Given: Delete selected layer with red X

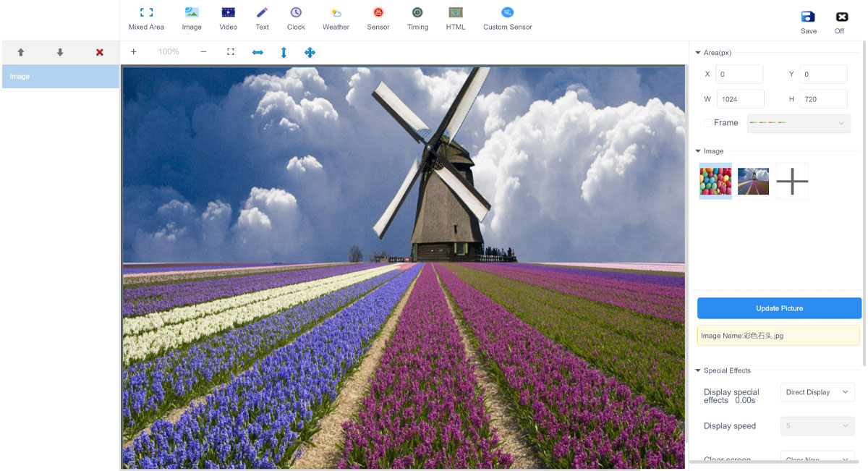Looking at the screenshot, I should (x=100, y=52).
